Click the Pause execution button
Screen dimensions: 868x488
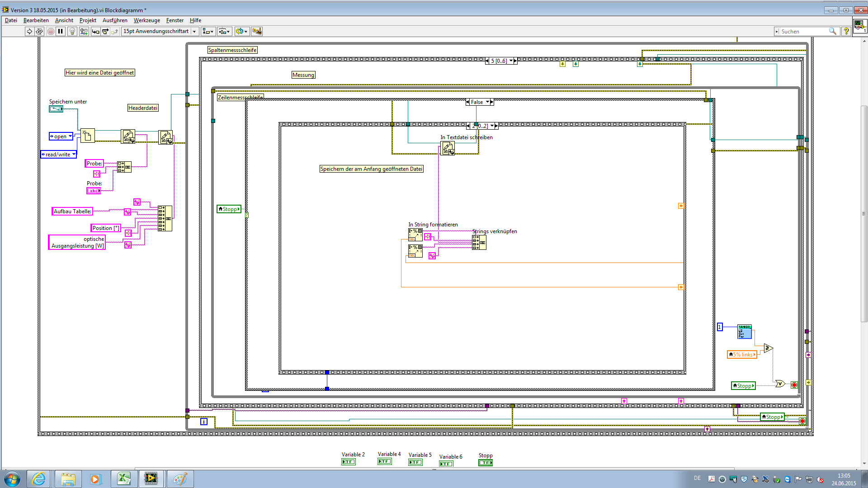pyautogui.click(x=61, y=31)
